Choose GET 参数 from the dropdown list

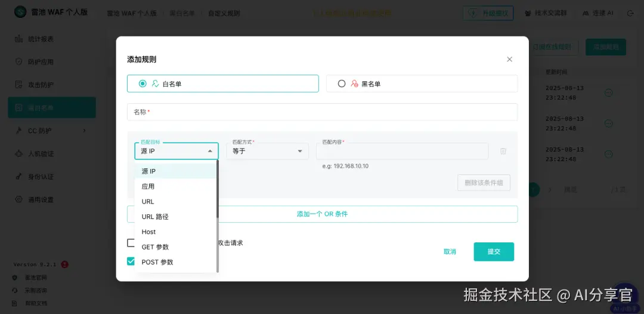click(175, 247)
